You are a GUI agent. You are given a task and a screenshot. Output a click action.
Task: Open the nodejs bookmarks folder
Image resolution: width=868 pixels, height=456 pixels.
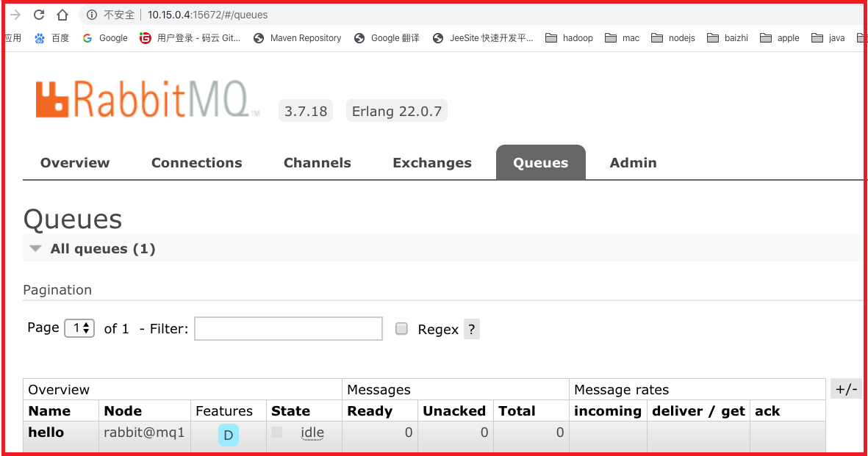[673, 38]
